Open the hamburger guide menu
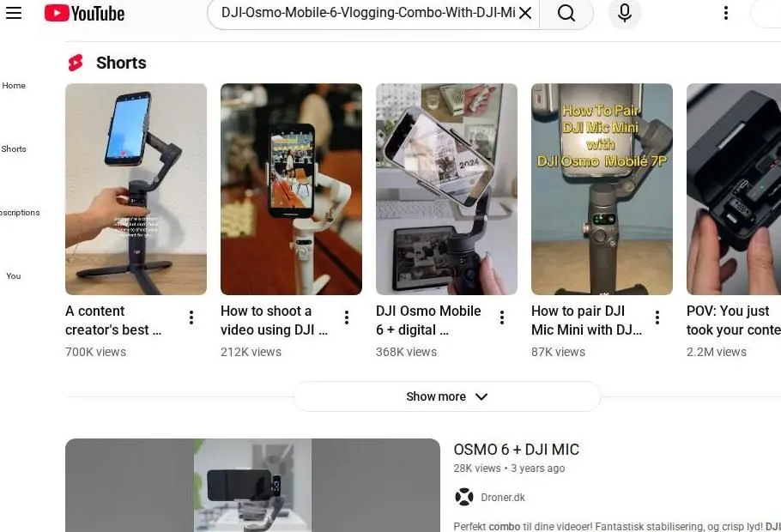 point(14,13)
